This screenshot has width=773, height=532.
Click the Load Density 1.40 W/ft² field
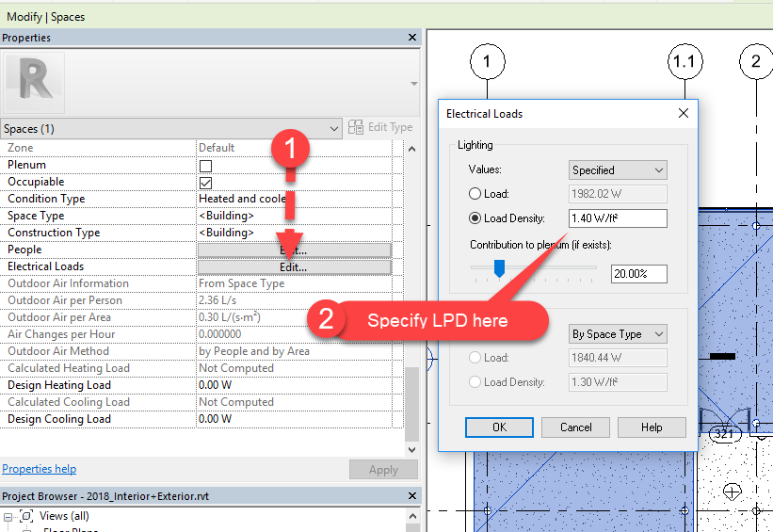coord(618,218)
